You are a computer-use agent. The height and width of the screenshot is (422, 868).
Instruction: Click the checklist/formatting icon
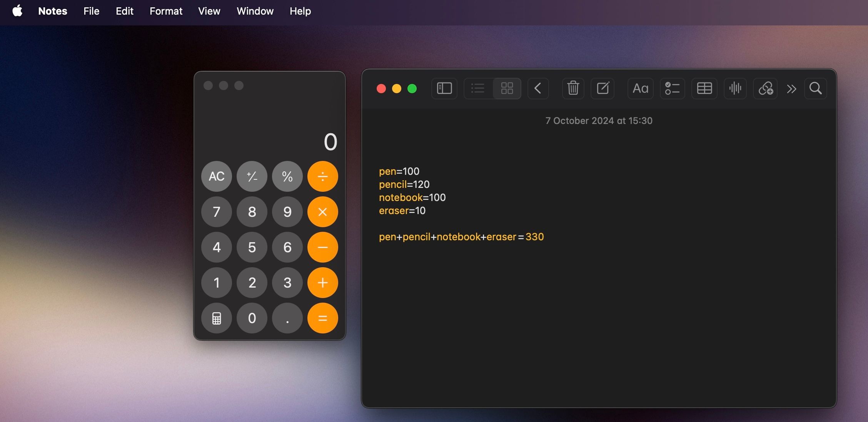coord(671,88)
